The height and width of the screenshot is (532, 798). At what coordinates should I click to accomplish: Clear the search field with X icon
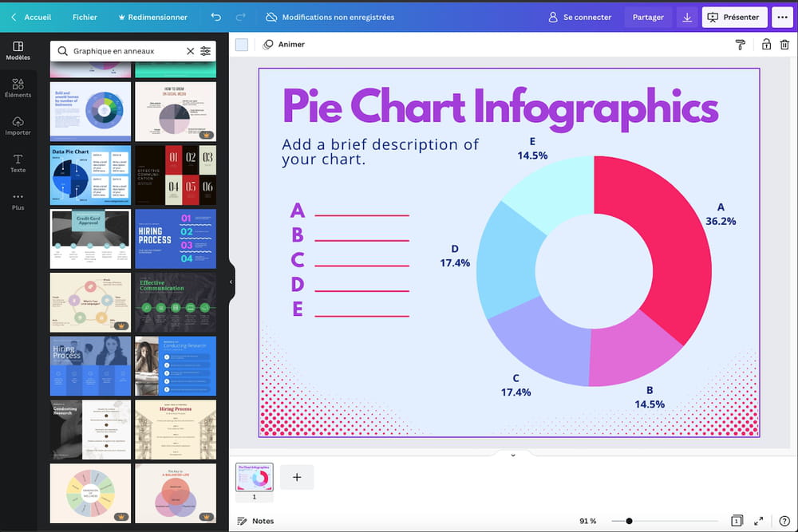point(190,51)
